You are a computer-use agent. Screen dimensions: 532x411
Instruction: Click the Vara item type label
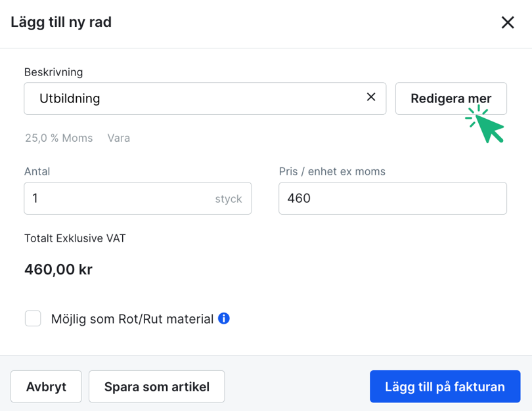119,138
